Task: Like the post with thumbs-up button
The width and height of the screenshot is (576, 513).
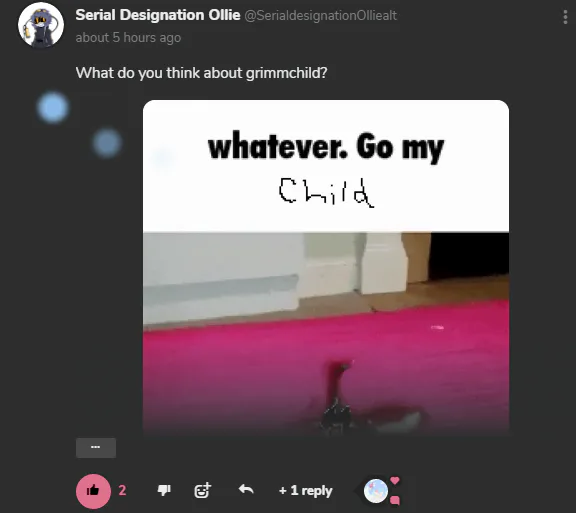Action: click(x=93, y=491)
